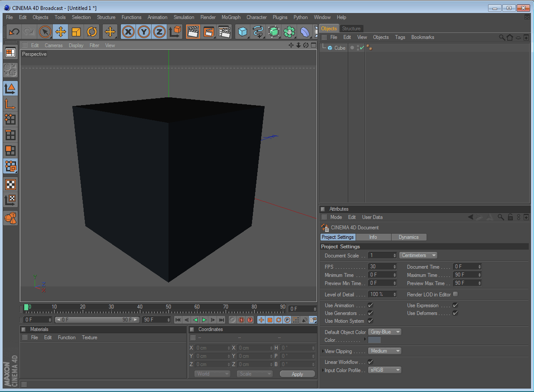534x392 pixels.
Task: Switch the world/object coordinate system icon
Action: click(175, 32)
